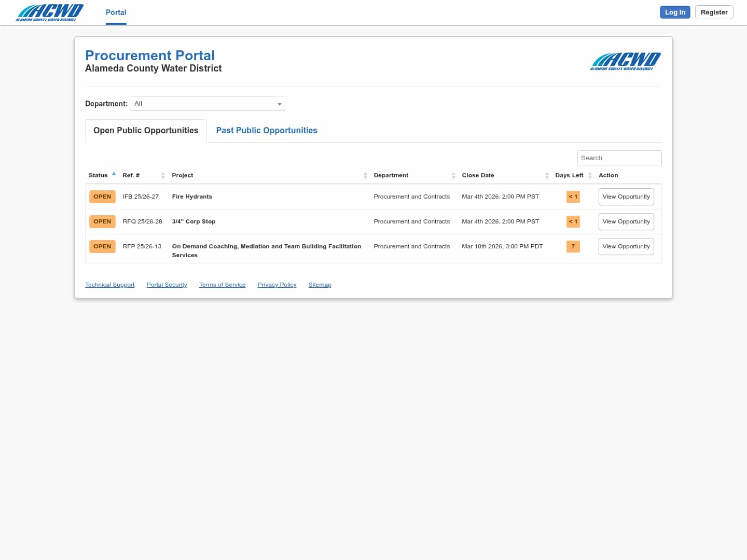
Task: Click the On Demand Coaching project title
Action: (267, 251)
